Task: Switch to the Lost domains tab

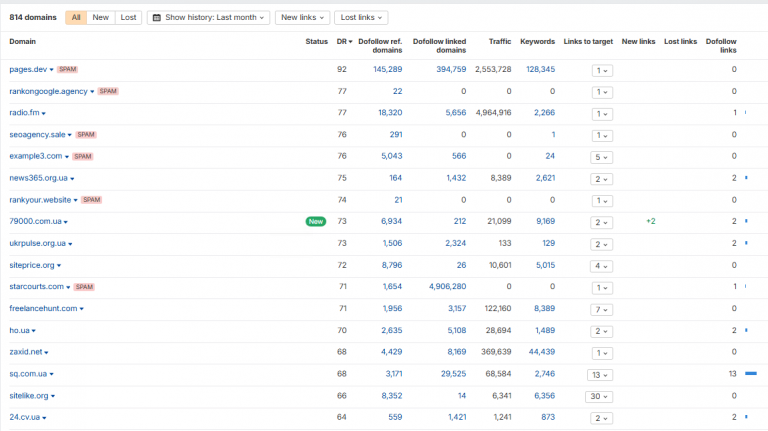Action: pyautogui.click(x=128, y=18)
